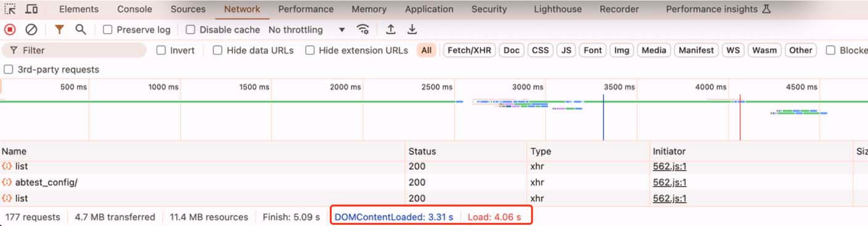Select the Network tab

(242, 9)
